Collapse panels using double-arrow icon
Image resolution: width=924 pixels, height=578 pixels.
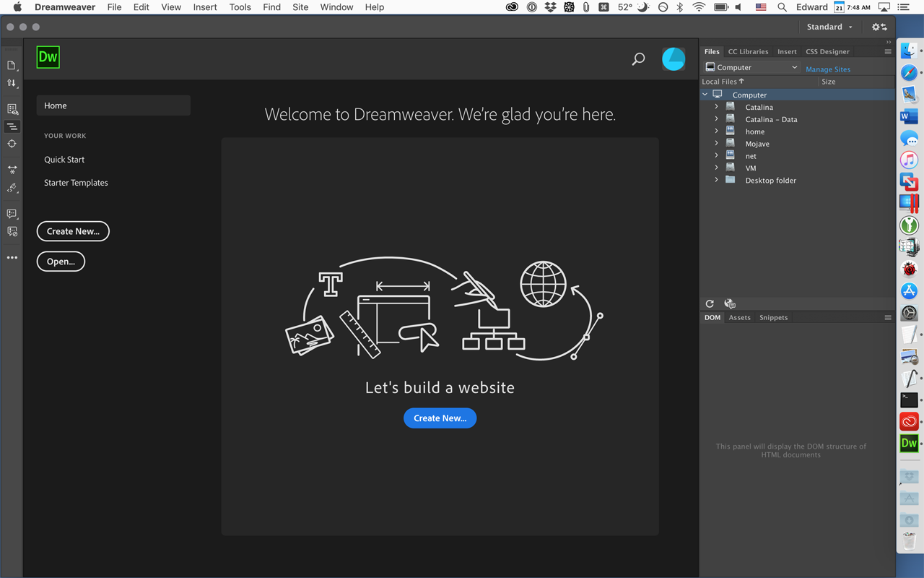[x=889, y=42]
